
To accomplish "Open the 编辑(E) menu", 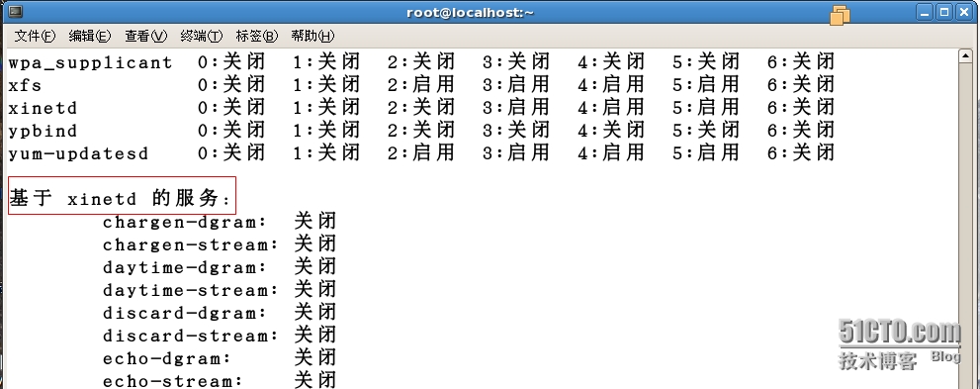I will (89, 36).
